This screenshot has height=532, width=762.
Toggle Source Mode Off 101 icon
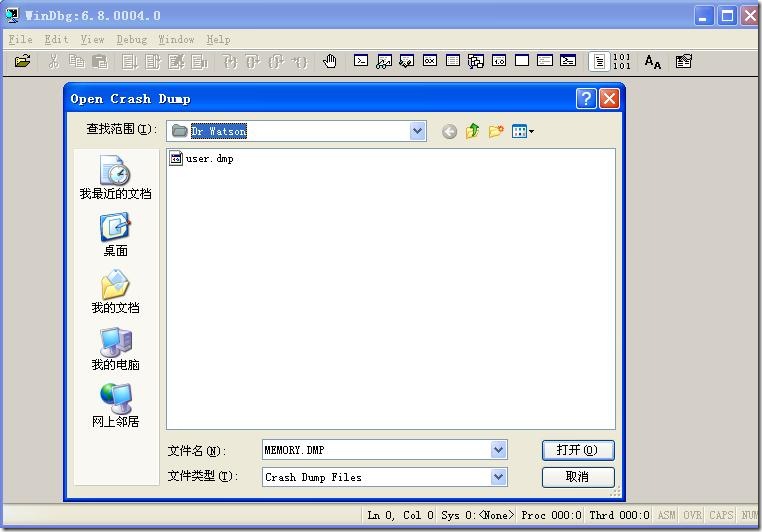622,62
